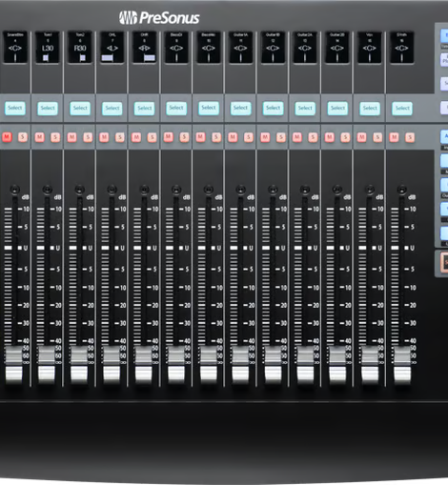
Task: Click the BassDI scribble strip display
Action: point(176,47)
